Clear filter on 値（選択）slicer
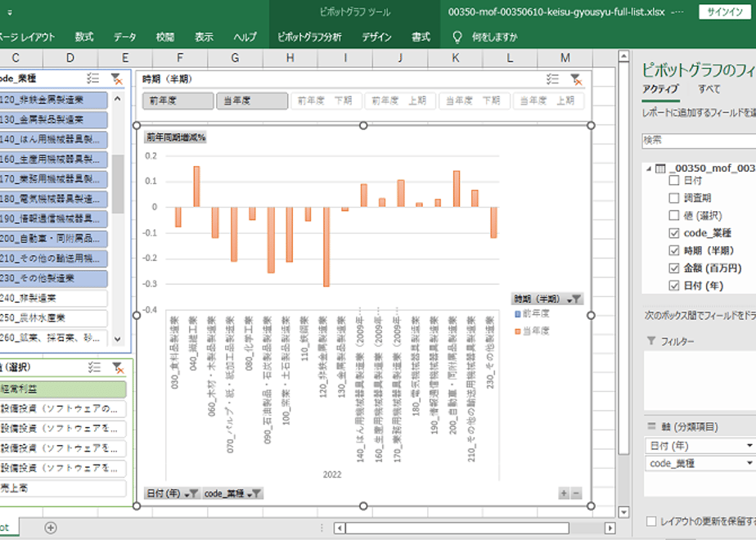The width and height of the screenshot is (756, 540). pos(118,368)
